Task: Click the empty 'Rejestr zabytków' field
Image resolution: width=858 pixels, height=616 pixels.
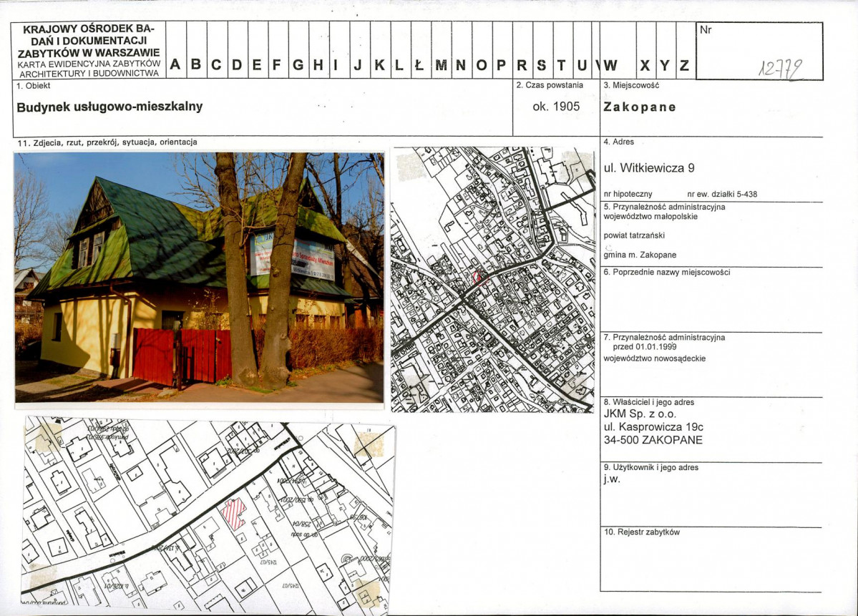Action: 711,564
